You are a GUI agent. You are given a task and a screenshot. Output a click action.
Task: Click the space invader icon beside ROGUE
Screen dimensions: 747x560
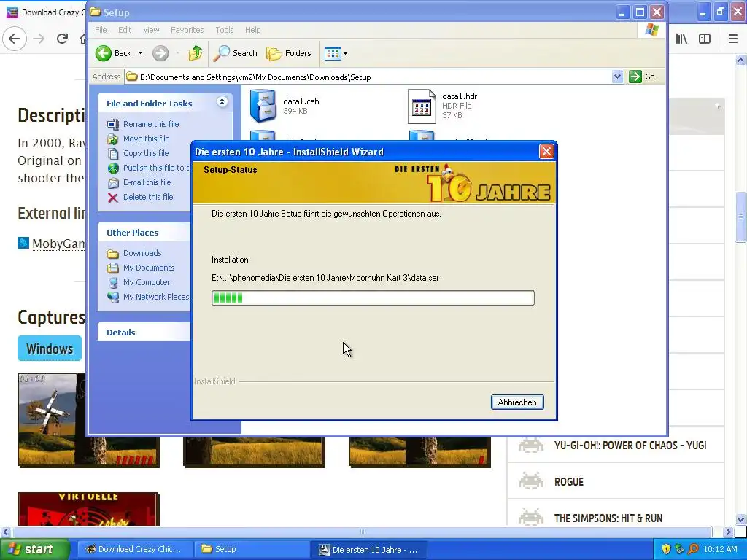tap(531, 481)
